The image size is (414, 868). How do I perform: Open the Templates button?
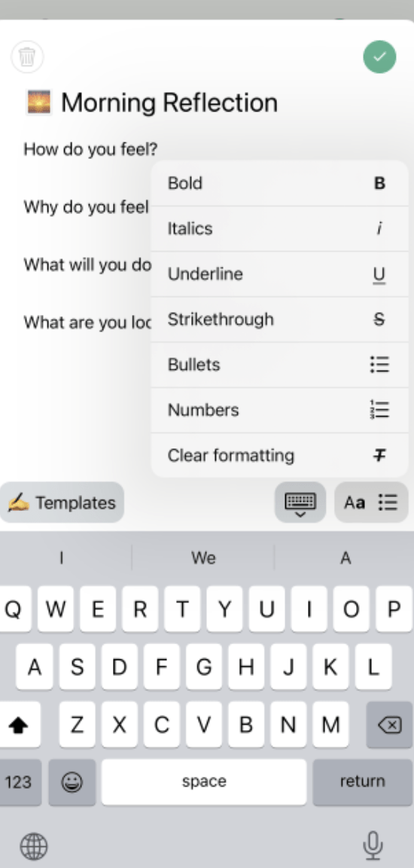(x=62, y=503)
